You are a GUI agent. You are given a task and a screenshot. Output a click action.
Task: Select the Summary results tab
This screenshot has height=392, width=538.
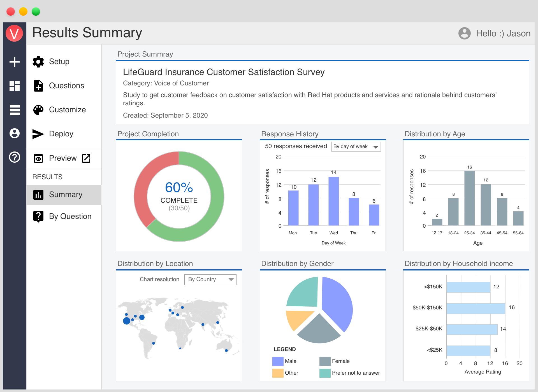[x=66, y=195]
